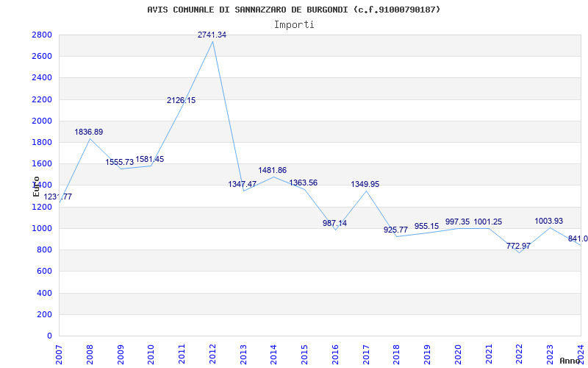Viewport: 588px width, 368px height.
Task: Click the year 2011 axis label
Action: [182, 355]
